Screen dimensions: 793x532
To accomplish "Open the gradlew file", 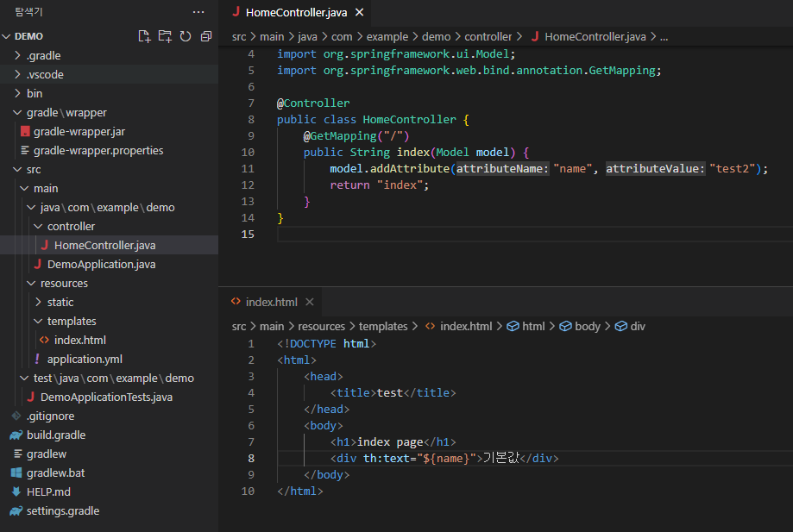I will coord(109,454).
